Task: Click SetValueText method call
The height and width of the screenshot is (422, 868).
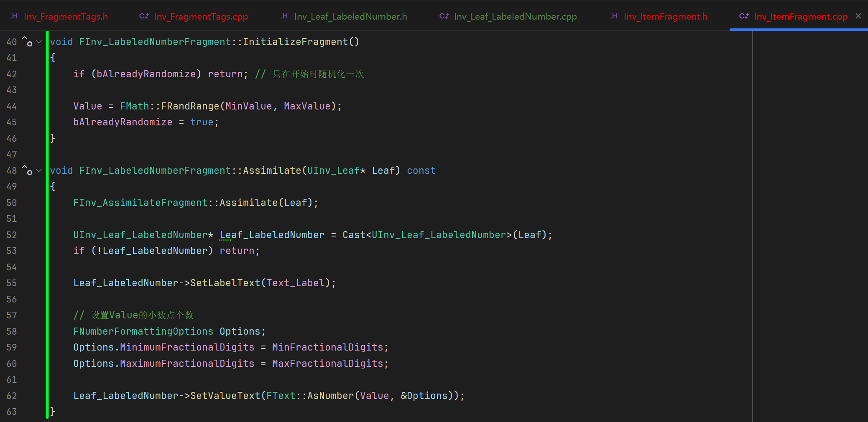Action: [x=225, y=396]
